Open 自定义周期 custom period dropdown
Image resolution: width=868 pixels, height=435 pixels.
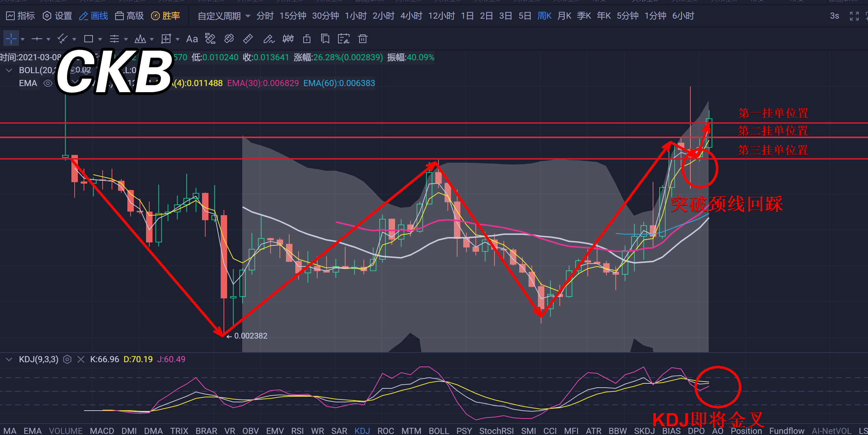coord(224,16)
